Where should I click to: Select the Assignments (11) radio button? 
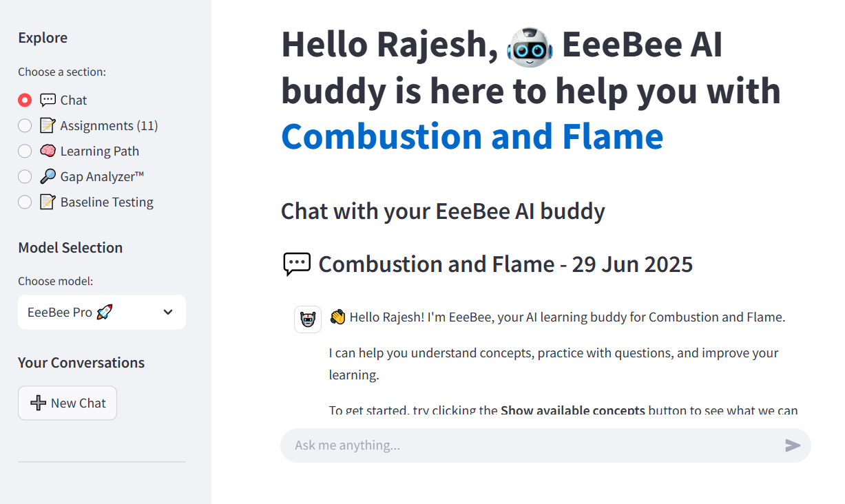click(x=24, y=125)
